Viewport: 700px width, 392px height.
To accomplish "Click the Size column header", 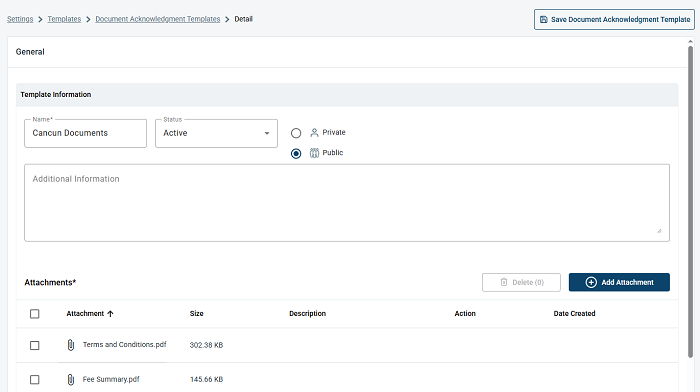I will (196, 313).
